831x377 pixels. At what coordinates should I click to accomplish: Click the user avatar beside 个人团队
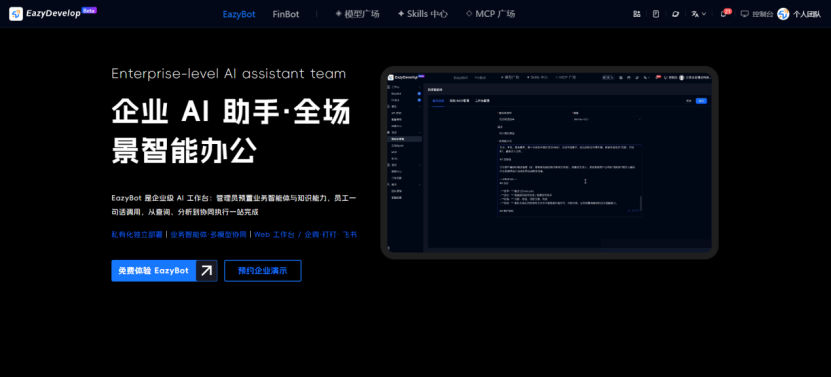(x=783, y=14)
